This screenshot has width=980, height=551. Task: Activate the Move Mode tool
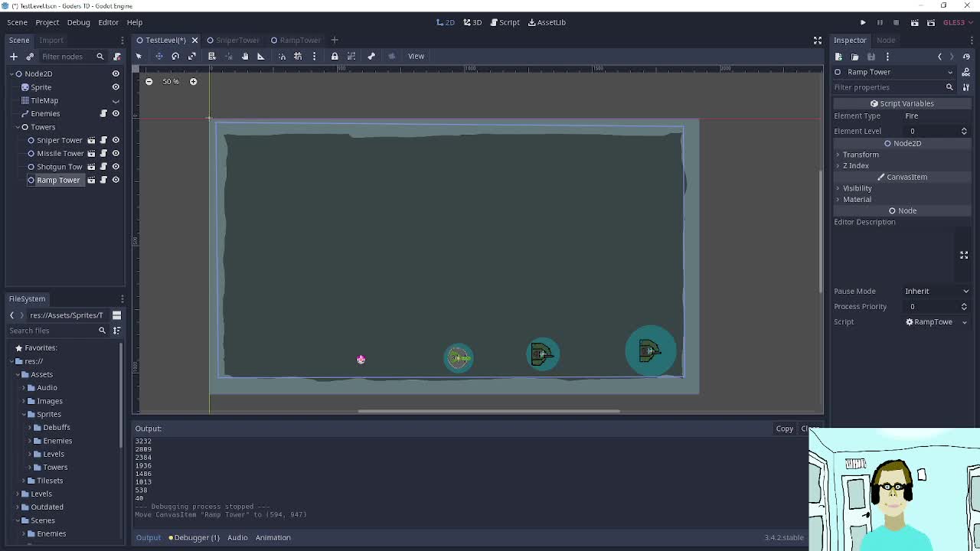pos(158,56)
